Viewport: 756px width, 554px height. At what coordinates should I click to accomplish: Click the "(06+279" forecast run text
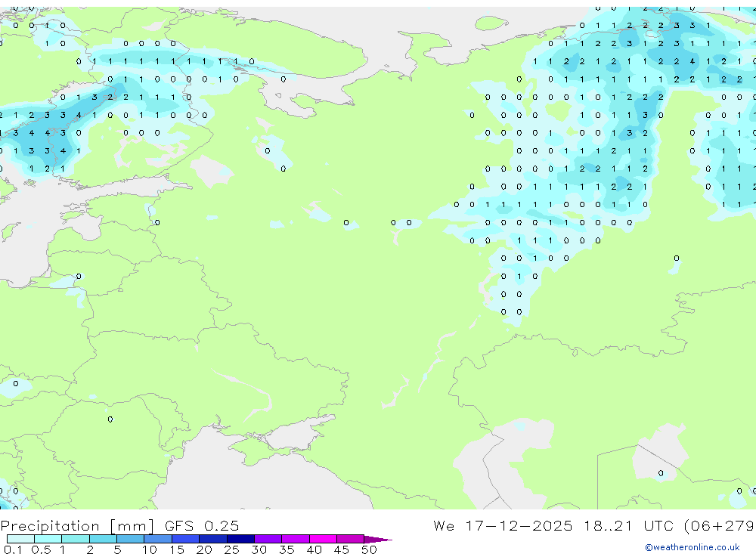[x=720, y=525]
